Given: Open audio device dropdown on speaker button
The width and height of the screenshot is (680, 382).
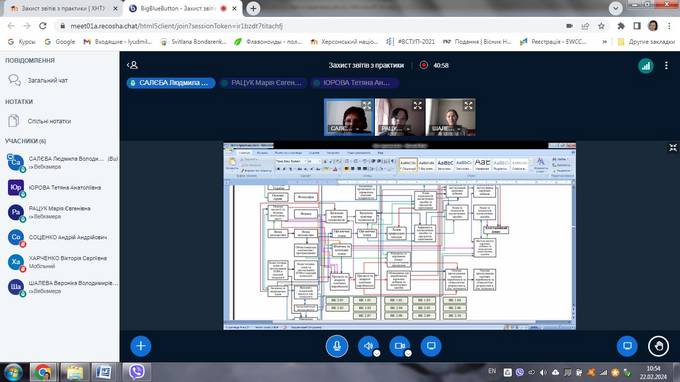Looking at the screenshot, I should [376, 353].
